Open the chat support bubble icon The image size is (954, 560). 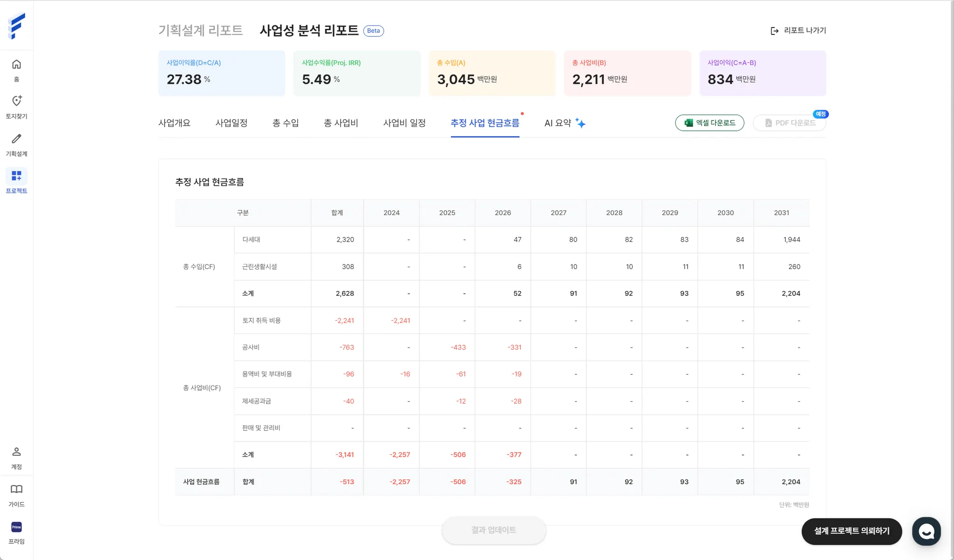pyautogui.click(x=926, y=531)
